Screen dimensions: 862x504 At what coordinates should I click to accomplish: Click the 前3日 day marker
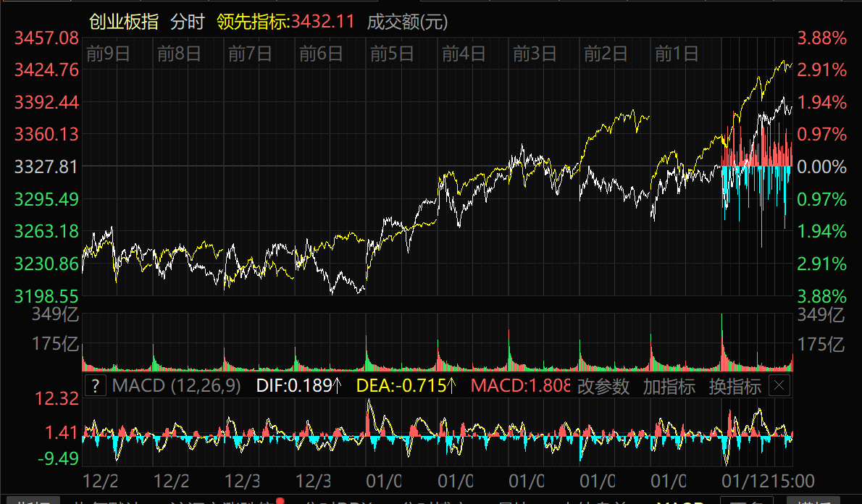[534, 53]
